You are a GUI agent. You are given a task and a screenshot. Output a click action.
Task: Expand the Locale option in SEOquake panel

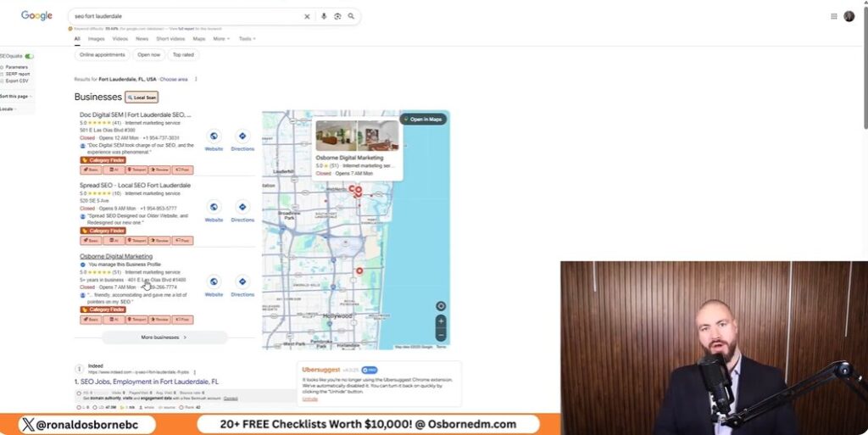tap(8, 109)
